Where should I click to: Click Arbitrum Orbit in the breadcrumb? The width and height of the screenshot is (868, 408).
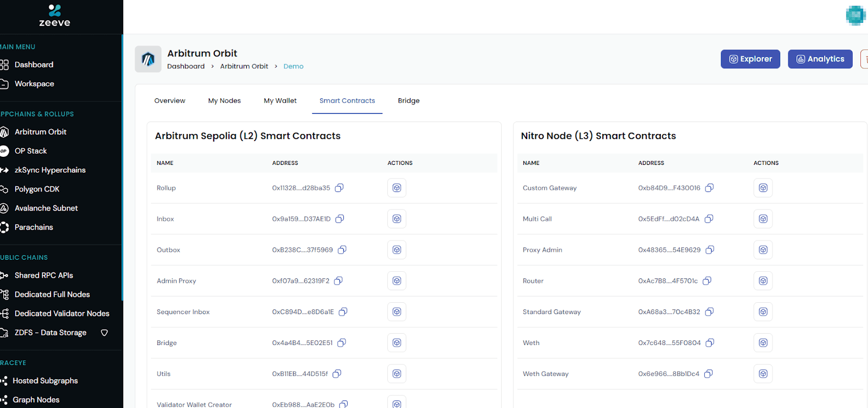click(244, 66)
